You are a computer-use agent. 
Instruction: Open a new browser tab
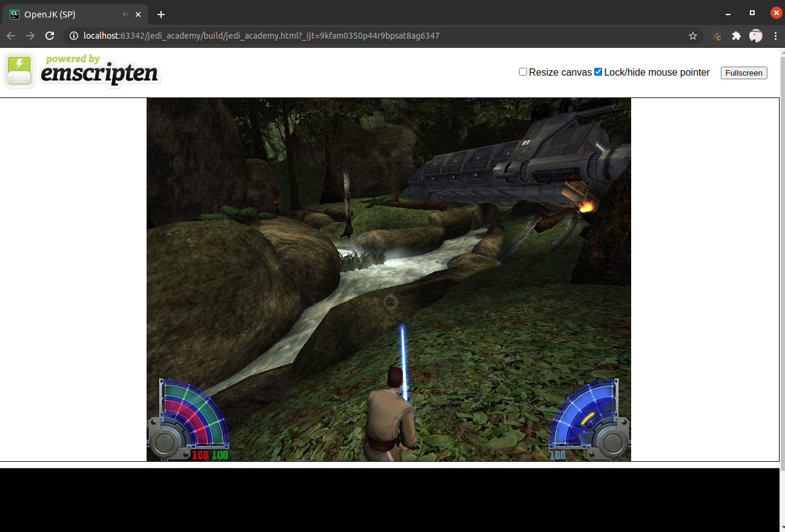161,15
